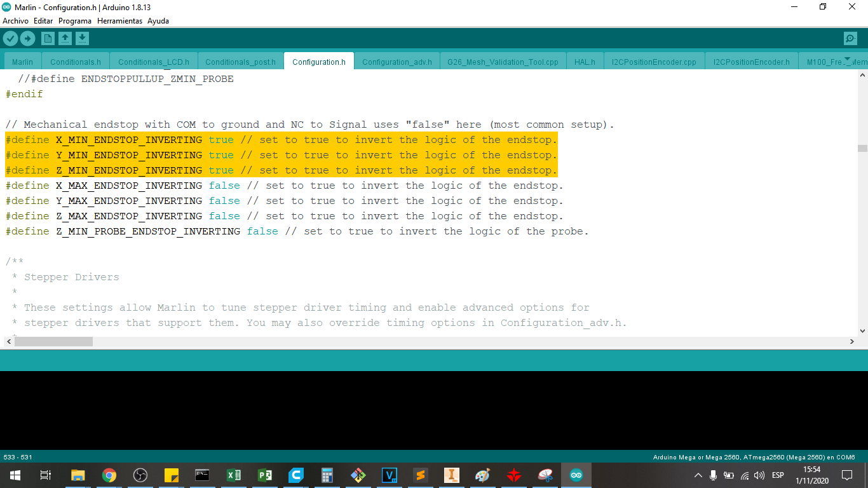
Task: Select the Configuration.h tab
Action: click(319, 62)
